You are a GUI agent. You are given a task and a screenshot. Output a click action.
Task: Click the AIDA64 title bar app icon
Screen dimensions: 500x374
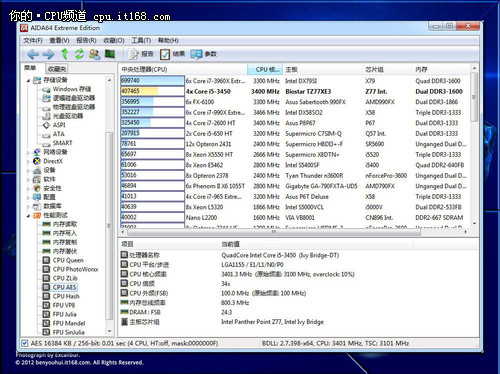coord(24,28)
